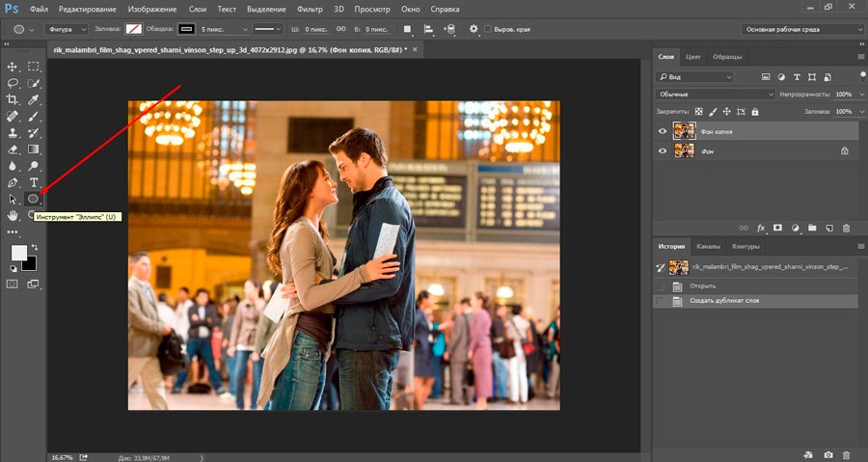Select the Dodge tool
This screenshot has width=868, height=462.
coord(33,166)
